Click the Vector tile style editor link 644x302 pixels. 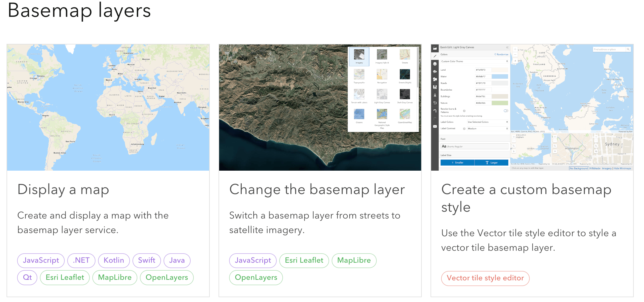pyautogui.click(x=485, y=278)
